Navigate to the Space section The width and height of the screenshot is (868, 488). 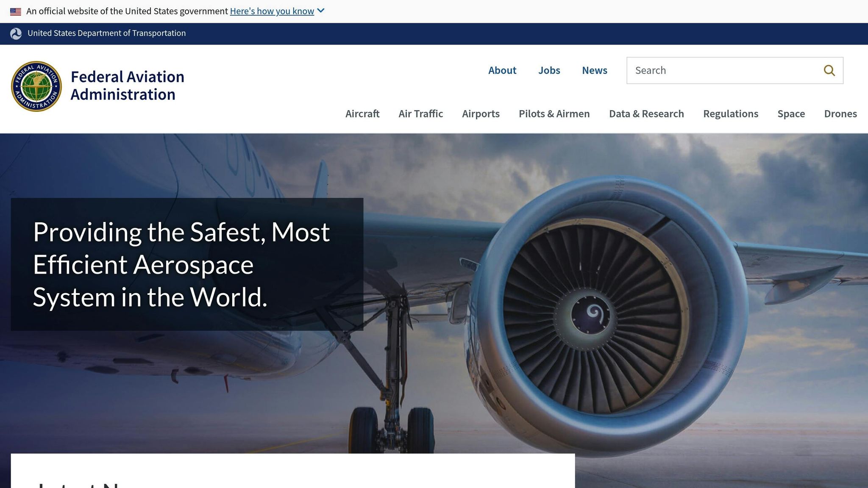click(791, 114)
